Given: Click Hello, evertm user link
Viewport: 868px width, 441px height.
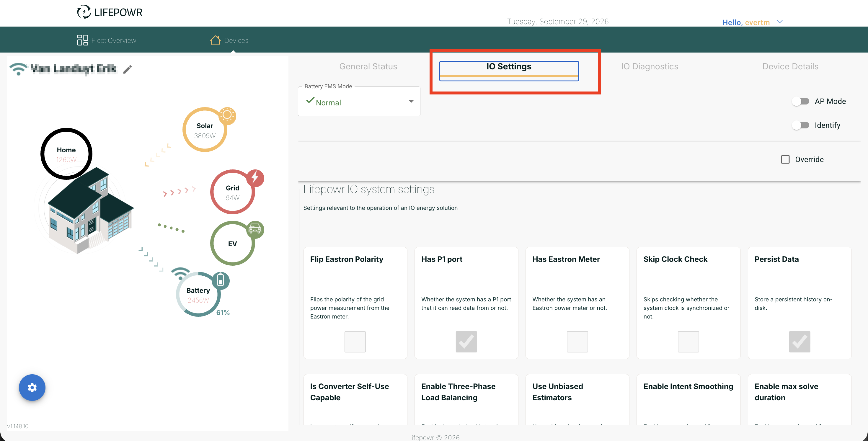Looking at the screenshot, I should pyautogui.click(x=746, y=22).
